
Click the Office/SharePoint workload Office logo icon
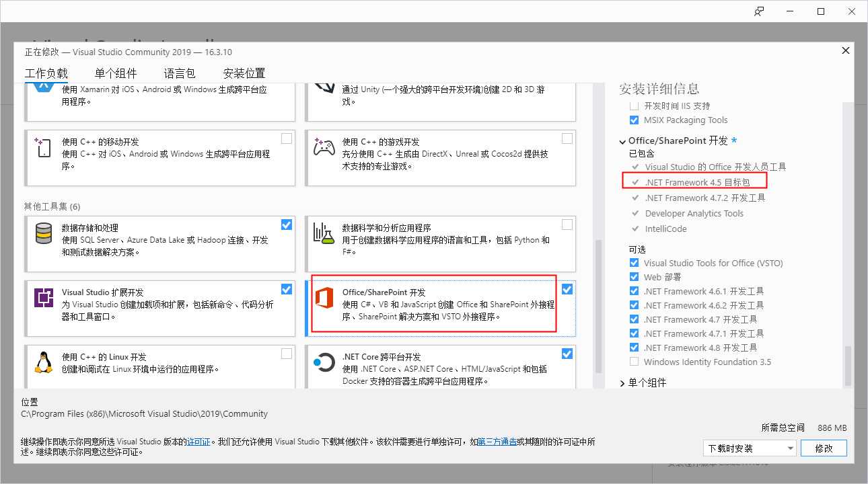coord(325,298)
